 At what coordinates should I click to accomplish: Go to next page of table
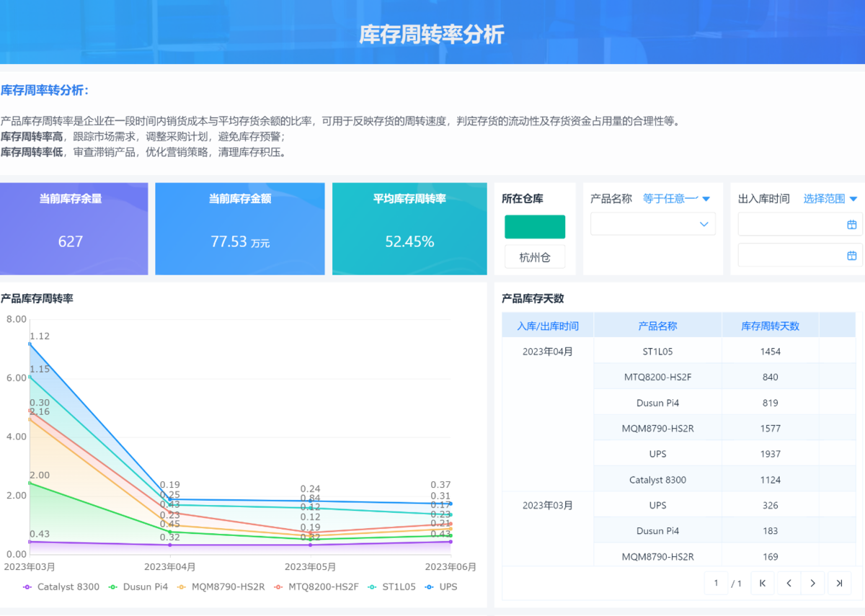pyautogui.click(x=813, y=584)
